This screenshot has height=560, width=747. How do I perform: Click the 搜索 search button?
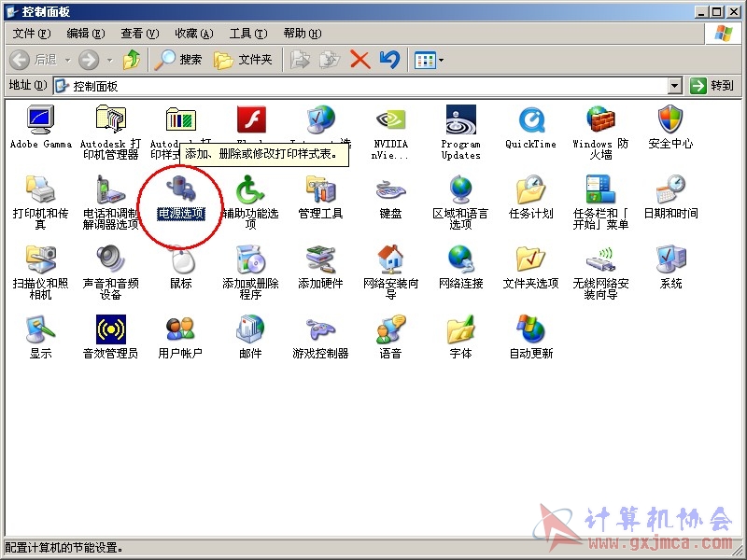coord(178,60)
